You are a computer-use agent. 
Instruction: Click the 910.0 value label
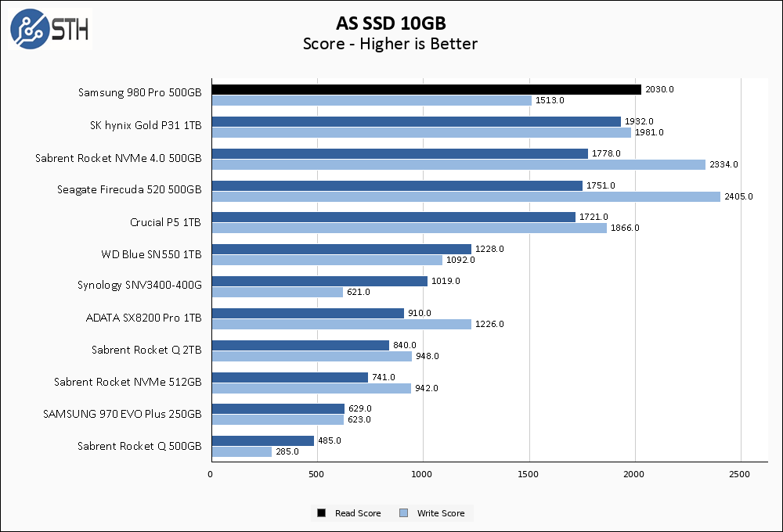pos(420,313)
